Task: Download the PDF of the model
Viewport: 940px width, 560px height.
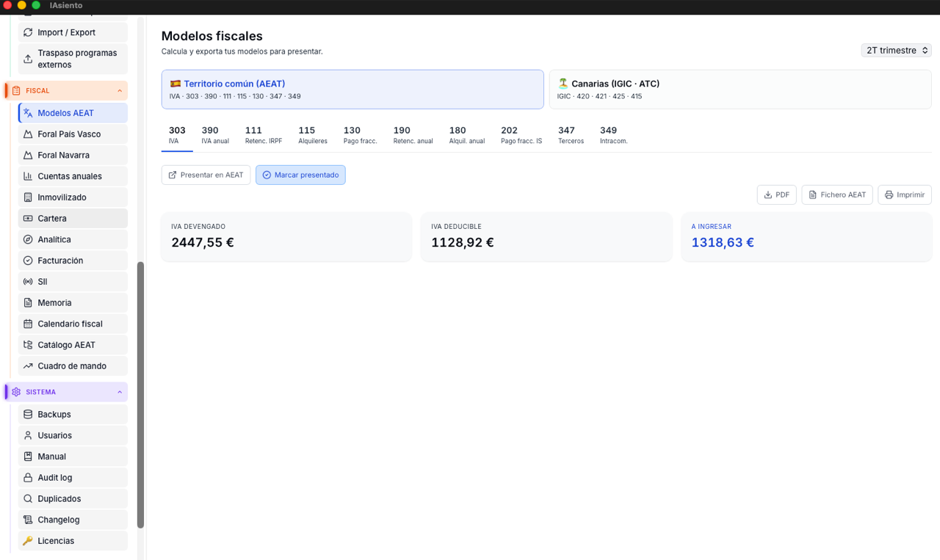Action: [776, 194]
